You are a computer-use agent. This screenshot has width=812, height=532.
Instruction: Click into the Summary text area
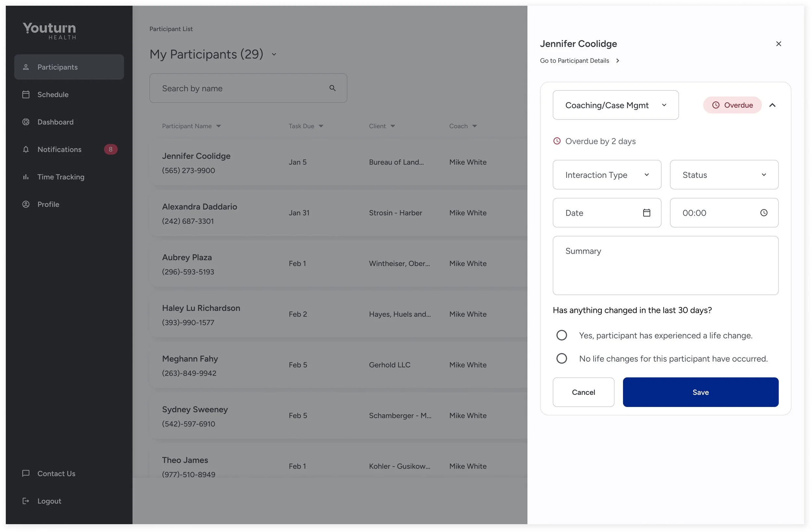point(665,265)
